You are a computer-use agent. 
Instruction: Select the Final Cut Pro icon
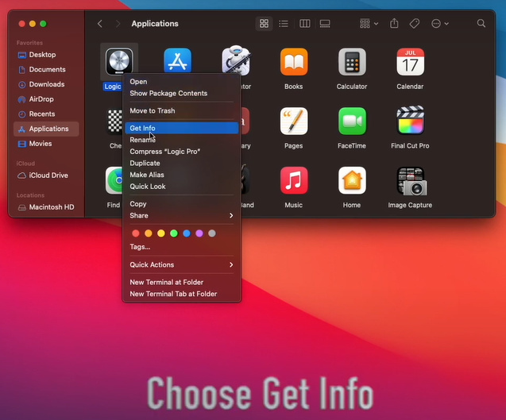410,120
